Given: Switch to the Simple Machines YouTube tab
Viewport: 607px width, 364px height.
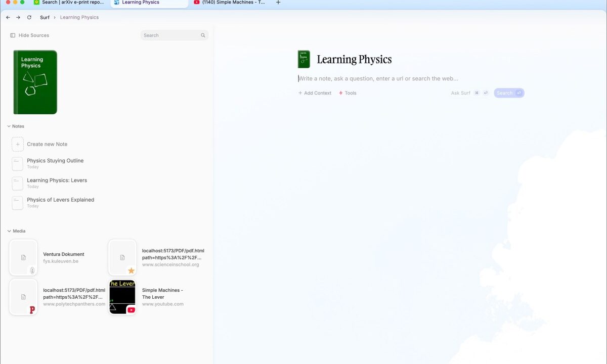Looking at the screenshot, I should [230, 3].
